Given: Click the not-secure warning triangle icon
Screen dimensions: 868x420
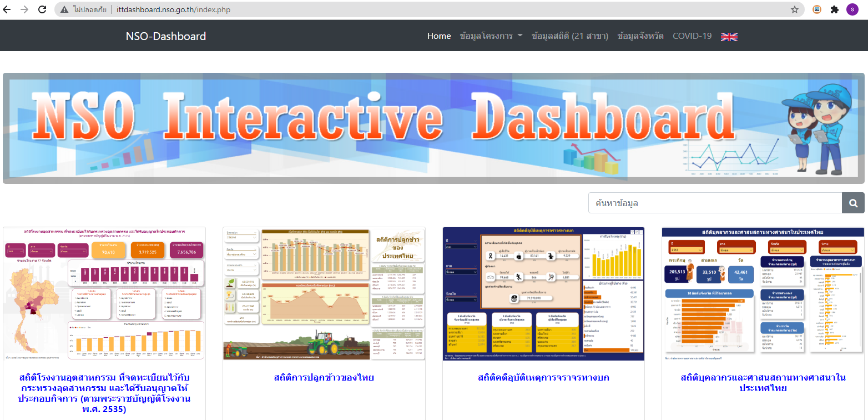Looking at the screenshot, I should [65, 9].
